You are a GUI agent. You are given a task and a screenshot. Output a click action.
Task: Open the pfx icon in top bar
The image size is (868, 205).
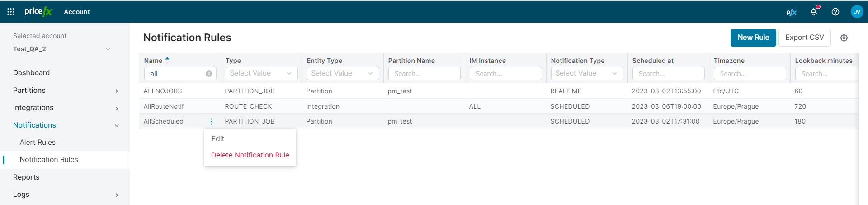click(791, 12)
